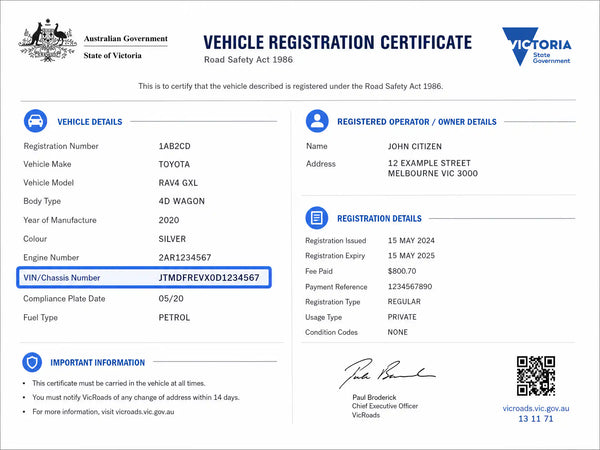Viewport: 600px width, 450px height.
Task: Click the REGISTERED OPERATOR / OWNER DETAILS heading
Action: pyautogui.click(x=417, y=122)
